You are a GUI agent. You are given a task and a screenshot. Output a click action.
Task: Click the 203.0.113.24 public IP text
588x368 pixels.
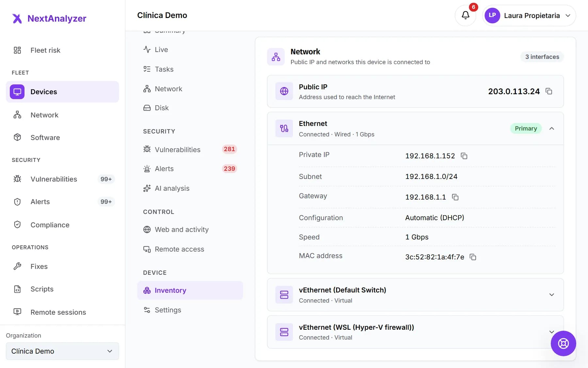(514, 91)
